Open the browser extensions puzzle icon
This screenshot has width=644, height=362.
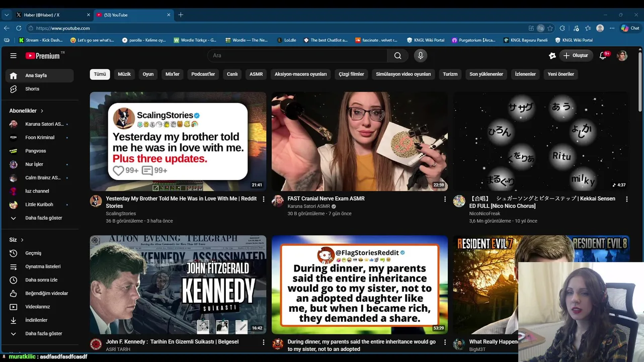pos(562,28)
